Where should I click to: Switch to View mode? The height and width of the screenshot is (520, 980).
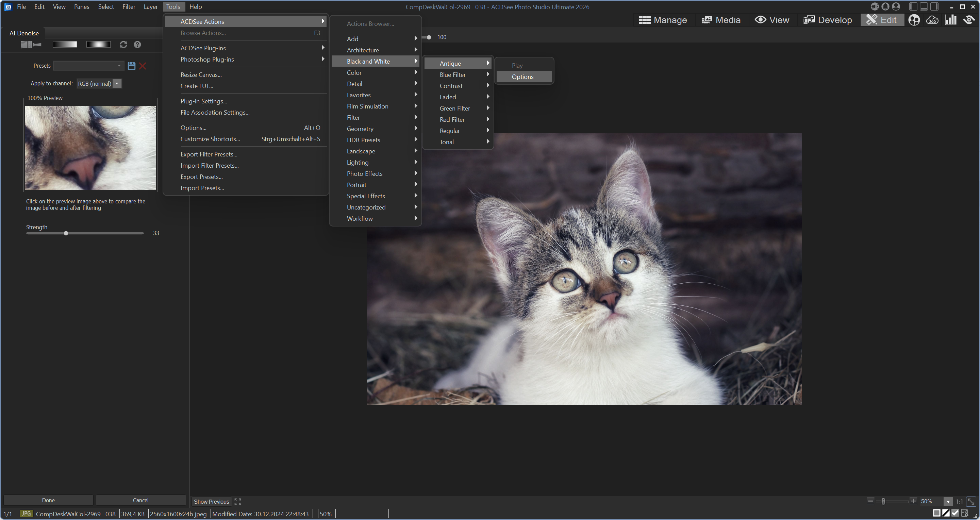pos(772,20)
